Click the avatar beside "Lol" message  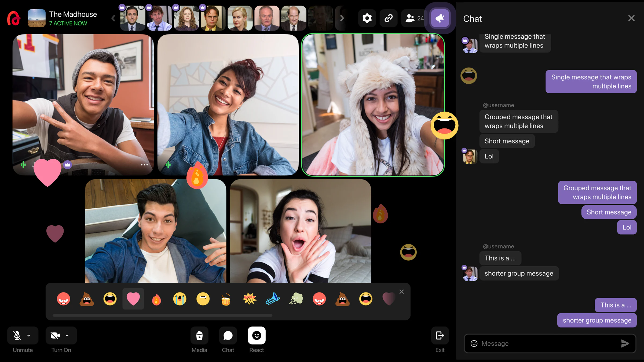pos(470,157)
